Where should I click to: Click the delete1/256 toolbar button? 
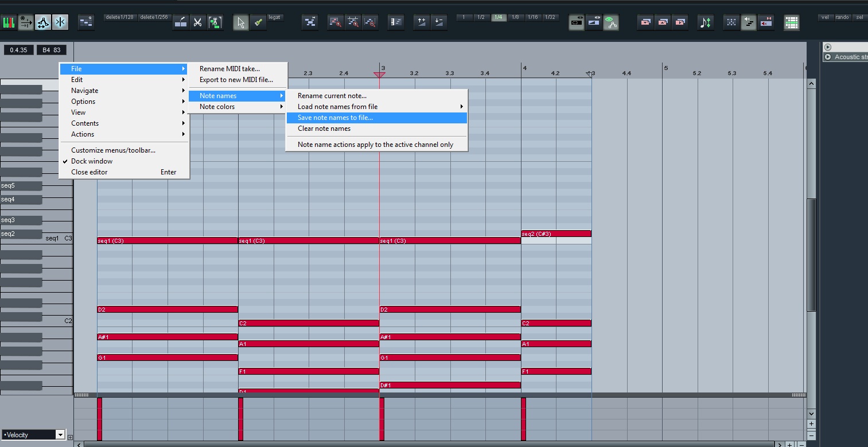pyautogui.click(x=154, y=17)
